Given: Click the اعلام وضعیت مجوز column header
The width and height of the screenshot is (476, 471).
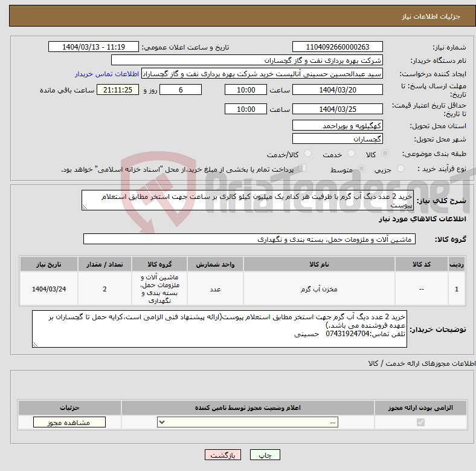Looking at the screenshot, I should tap(248, 408).
